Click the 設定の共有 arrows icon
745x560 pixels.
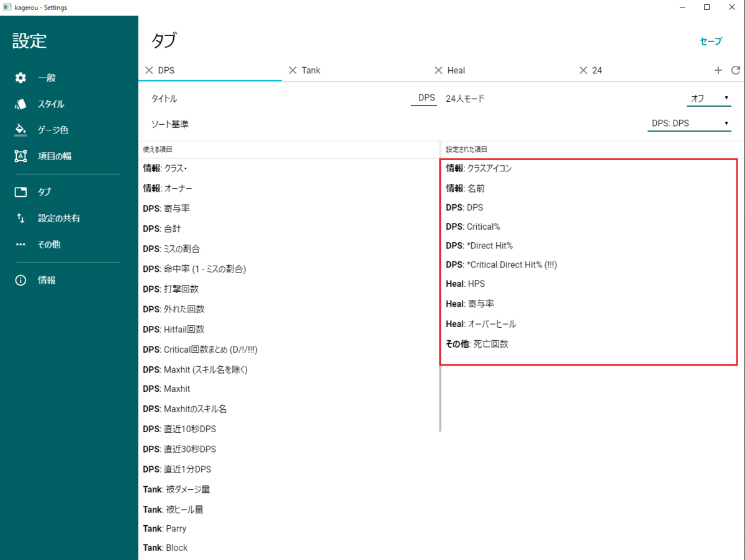click(20, 218)
